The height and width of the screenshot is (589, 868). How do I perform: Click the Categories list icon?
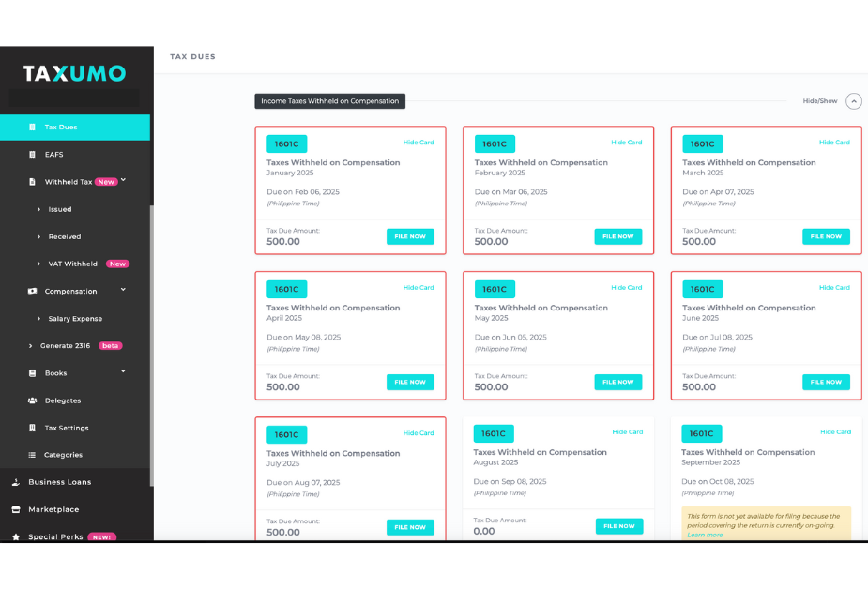32,455
